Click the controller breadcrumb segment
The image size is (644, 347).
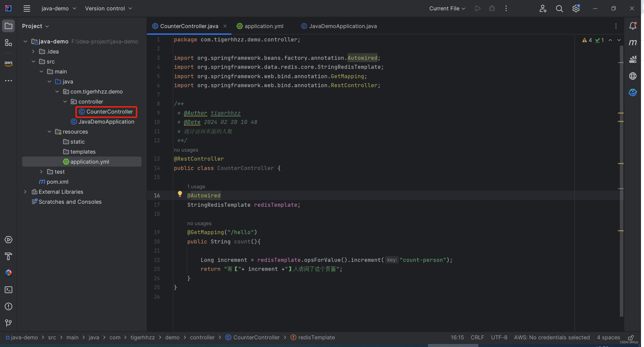tap(202, 338)
